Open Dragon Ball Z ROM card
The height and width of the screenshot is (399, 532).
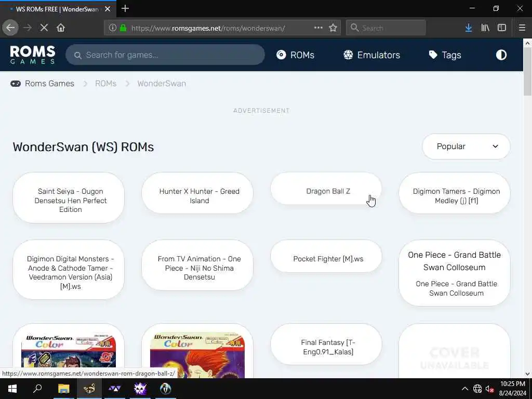tap(326, 189)
